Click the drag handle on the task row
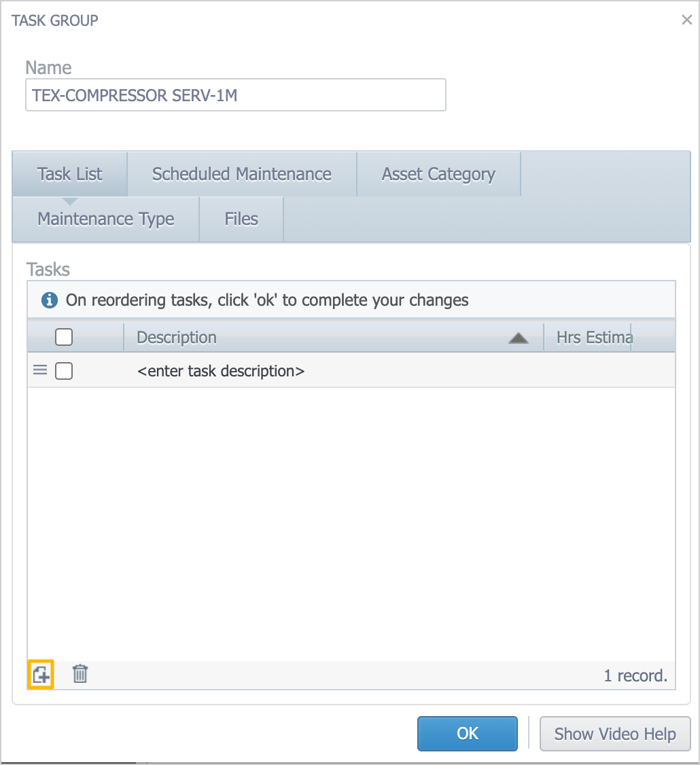This screenshot has height=765, width=700. tap(40, 370)
